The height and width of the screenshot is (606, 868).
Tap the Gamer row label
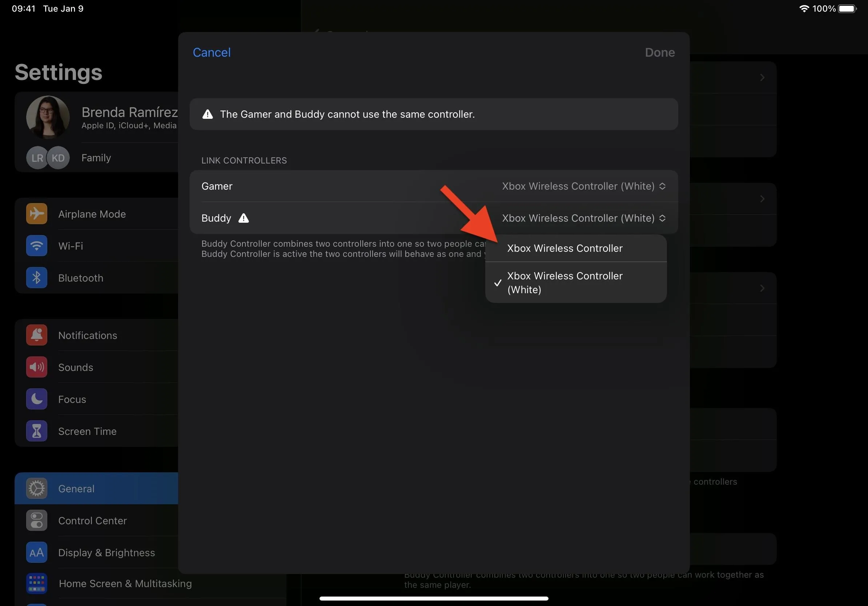pos(217,186)
